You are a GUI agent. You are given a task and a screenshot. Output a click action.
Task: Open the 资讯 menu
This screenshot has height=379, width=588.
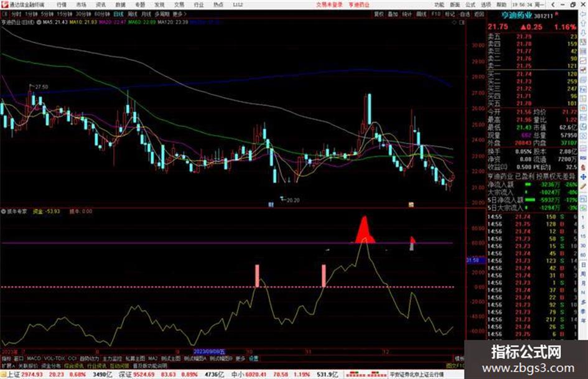coord(101,5)
